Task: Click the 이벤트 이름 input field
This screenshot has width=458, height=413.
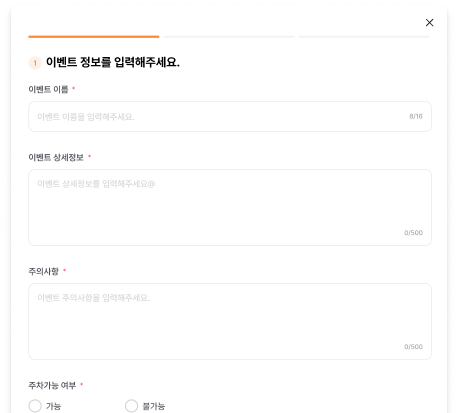Action: [x=230, y=116]
